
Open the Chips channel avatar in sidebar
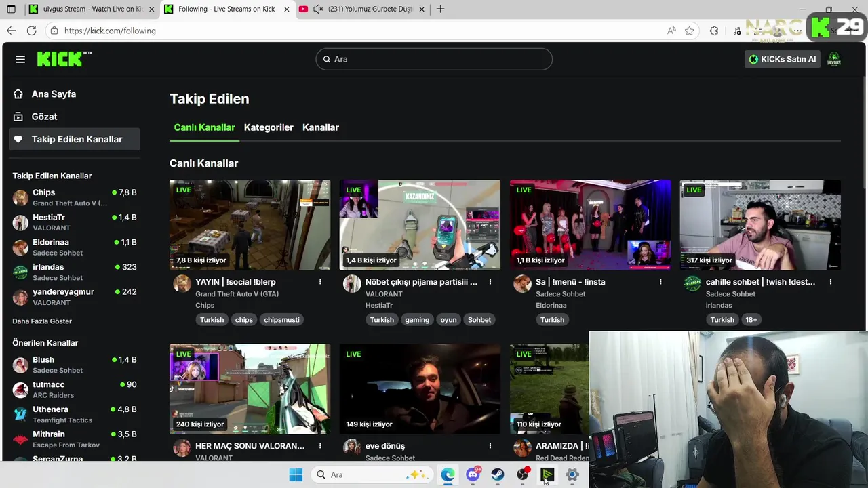21,197
